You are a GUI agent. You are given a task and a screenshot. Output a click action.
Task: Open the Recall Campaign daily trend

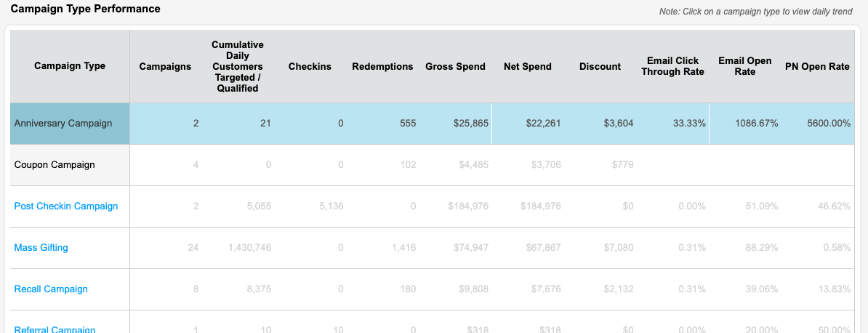click(51, 289)
